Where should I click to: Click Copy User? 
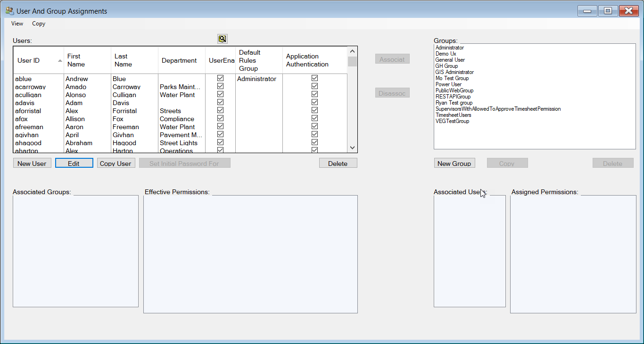click(x=116, y=163)
